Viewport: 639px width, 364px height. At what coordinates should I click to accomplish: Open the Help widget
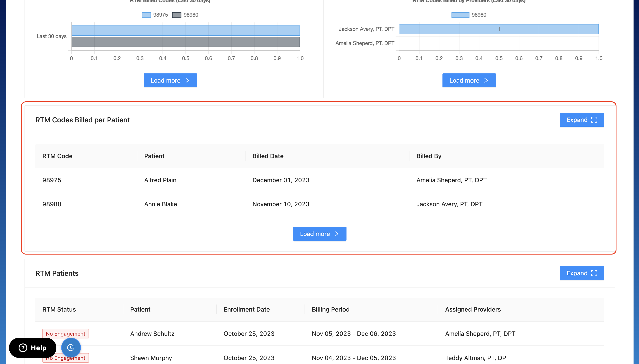(x=33, y=348)
